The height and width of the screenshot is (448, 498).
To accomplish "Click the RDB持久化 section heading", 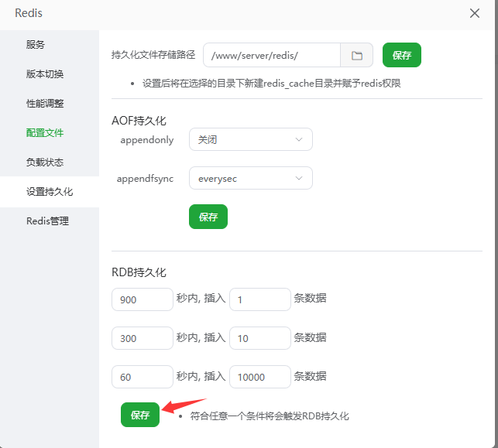I will click(139, 272).
